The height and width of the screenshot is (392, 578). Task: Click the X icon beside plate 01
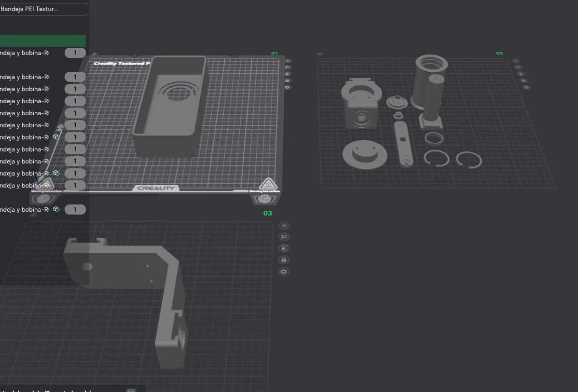point(288,61)
